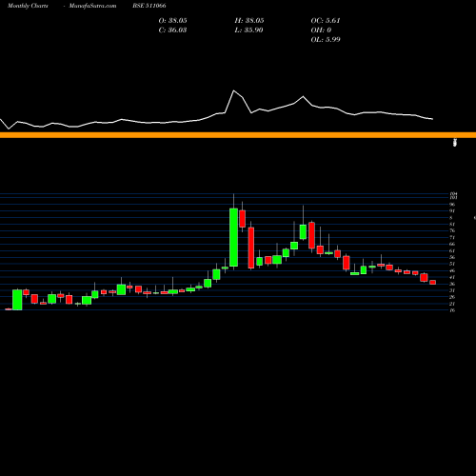
Task: Click the "96" price axis label
Action: pos(452,205)
